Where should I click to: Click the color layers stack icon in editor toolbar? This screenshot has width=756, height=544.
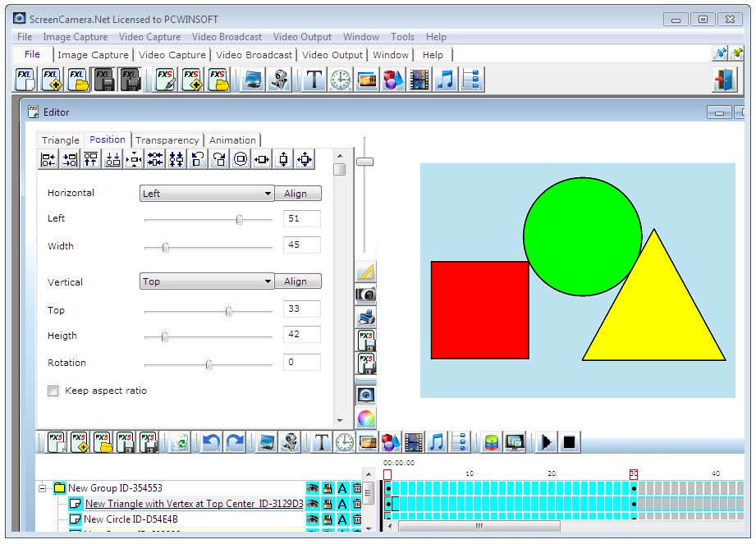pos(492,442)
